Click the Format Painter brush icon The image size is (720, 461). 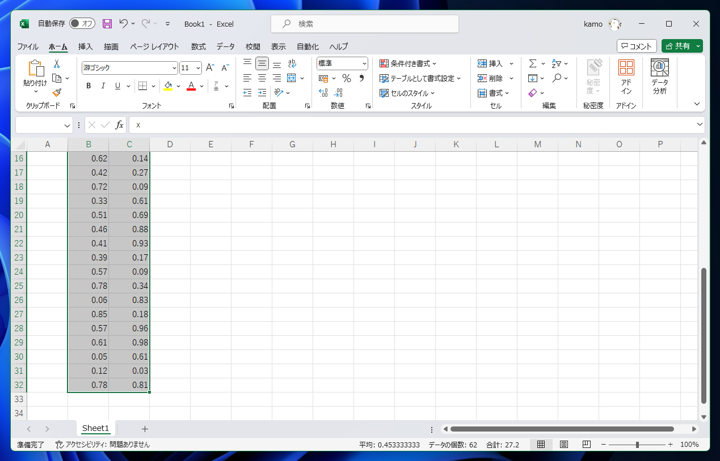57,93
